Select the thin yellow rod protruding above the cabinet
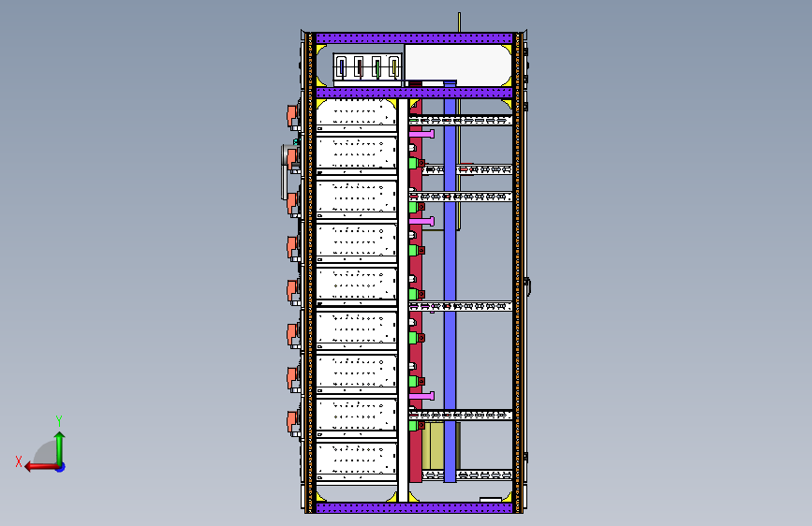 click(459, 22)
